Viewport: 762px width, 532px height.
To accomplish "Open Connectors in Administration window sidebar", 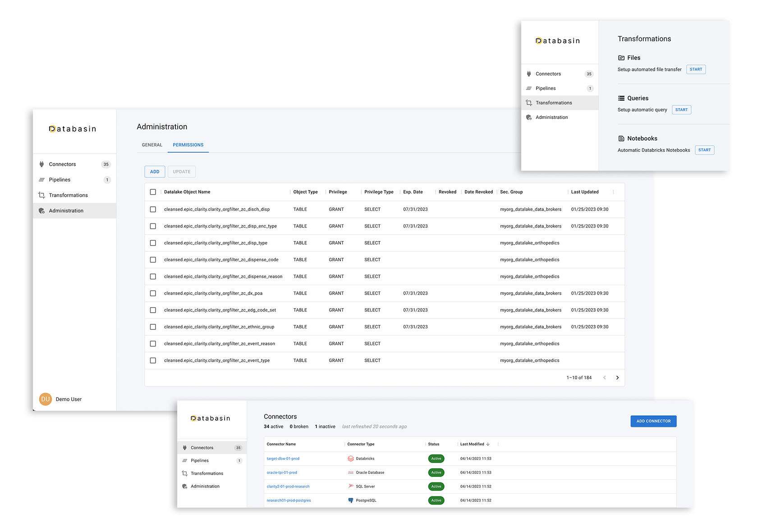I will [74, 164].
